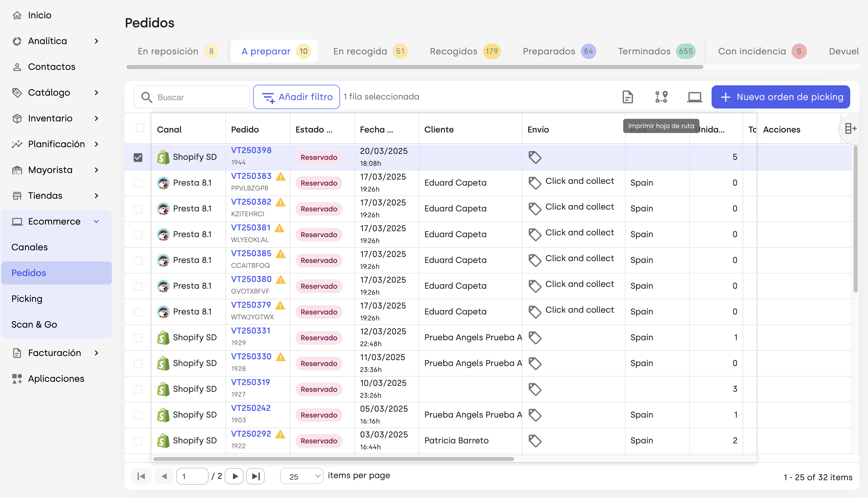
Task: Open the items per page dropdown
Action: 302,476
